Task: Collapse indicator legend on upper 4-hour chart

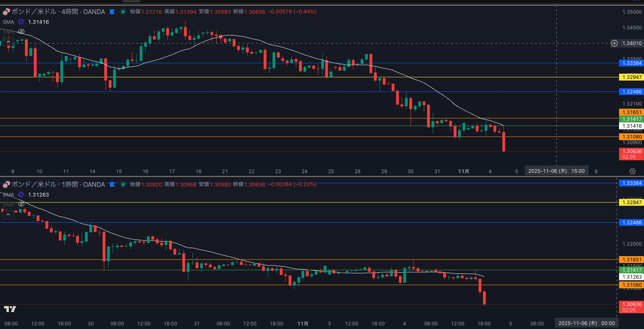Action: click(x=8, y=41)
